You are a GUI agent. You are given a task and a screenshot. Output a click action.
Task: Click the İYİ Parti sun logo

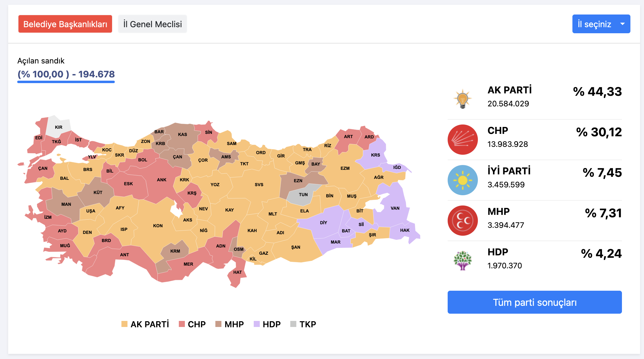[462, 180]
